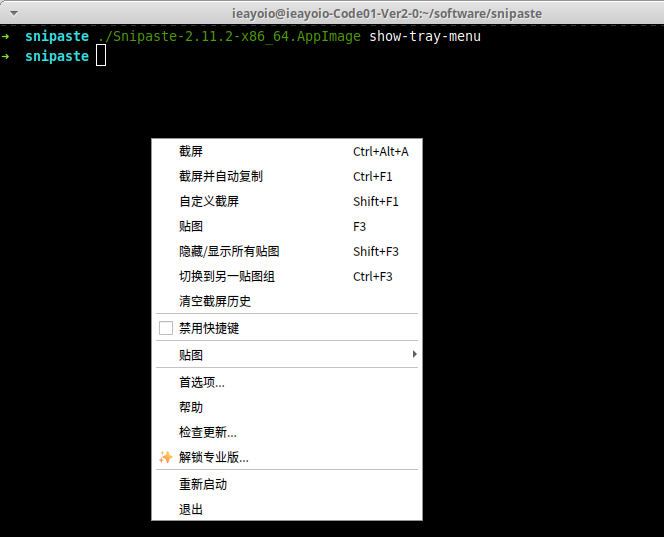Image resolution: width=664 pixels, height=537 pixels.
Task: Click 清空截屏历史 entry
Action: [x=287, y=301]
